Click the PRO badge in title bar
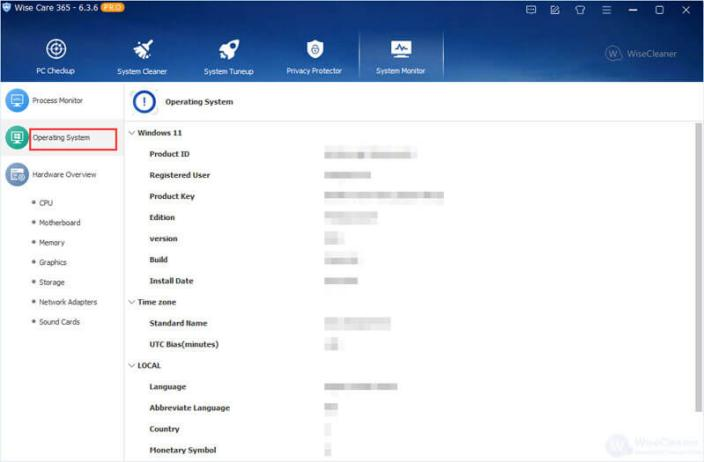704x462 pixels. click(112, 7)
